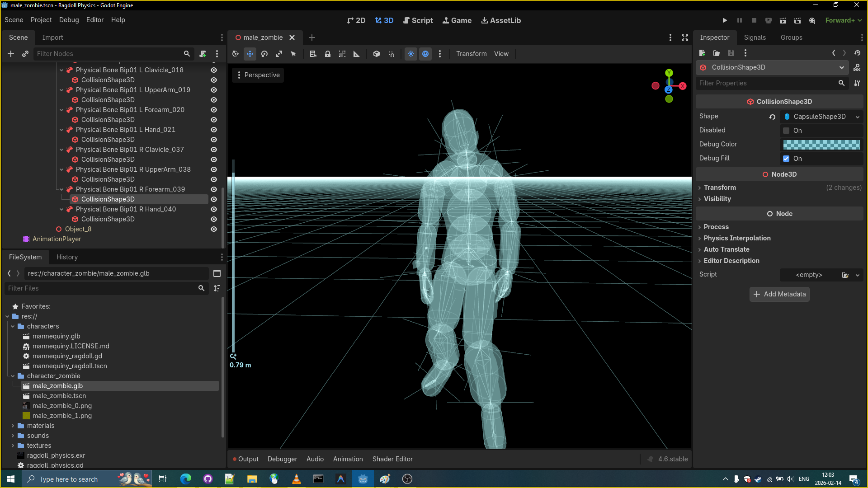The height and width of the screenshot is (488, 868).
Task: Click the Filter Nodes search field
Action: [108, 54]
